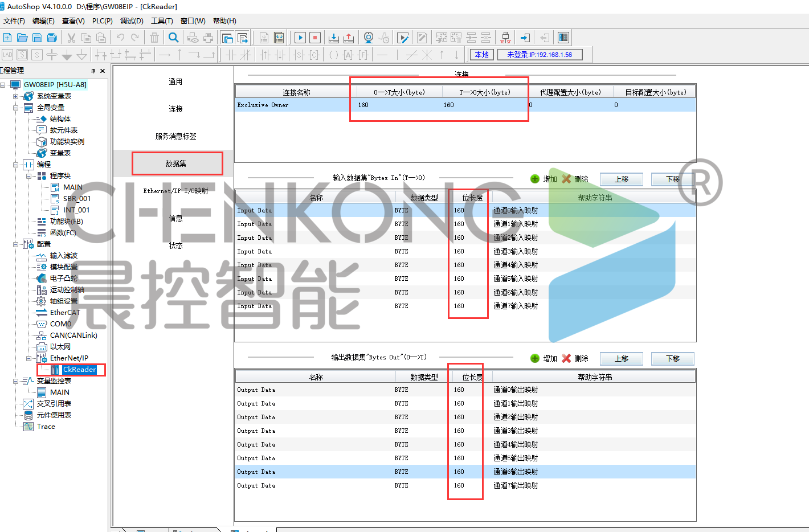Collapse the 配置 tree node
The width and height of the screenshot is (809, 532).
pos(16,244)
